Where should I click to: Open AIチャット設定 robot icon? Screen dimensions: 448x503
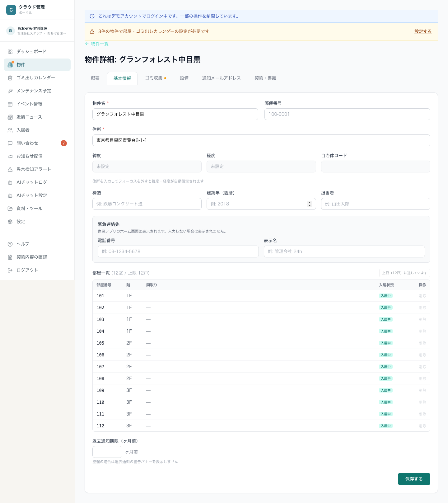(10, 195)
